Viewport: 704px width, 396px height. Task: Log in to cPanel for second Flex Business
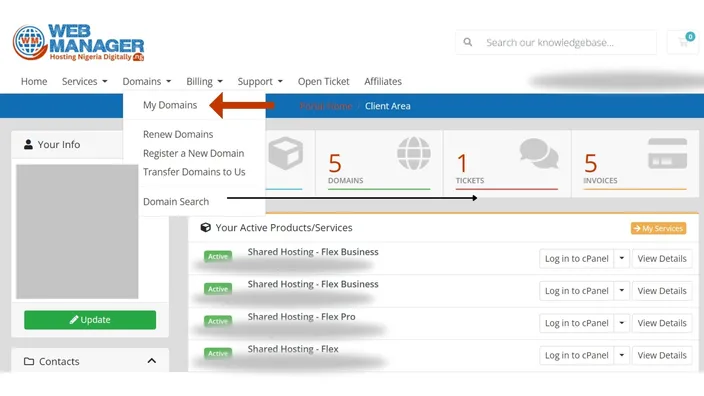pos(576,291)
